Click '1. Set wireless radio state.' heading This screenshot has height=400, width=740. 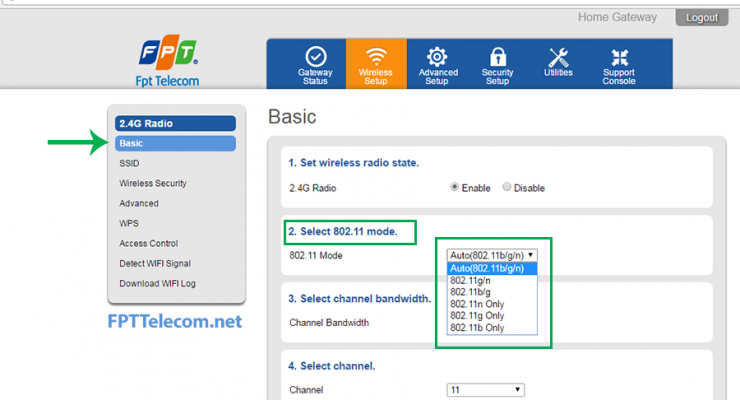[x=353, y=163]
